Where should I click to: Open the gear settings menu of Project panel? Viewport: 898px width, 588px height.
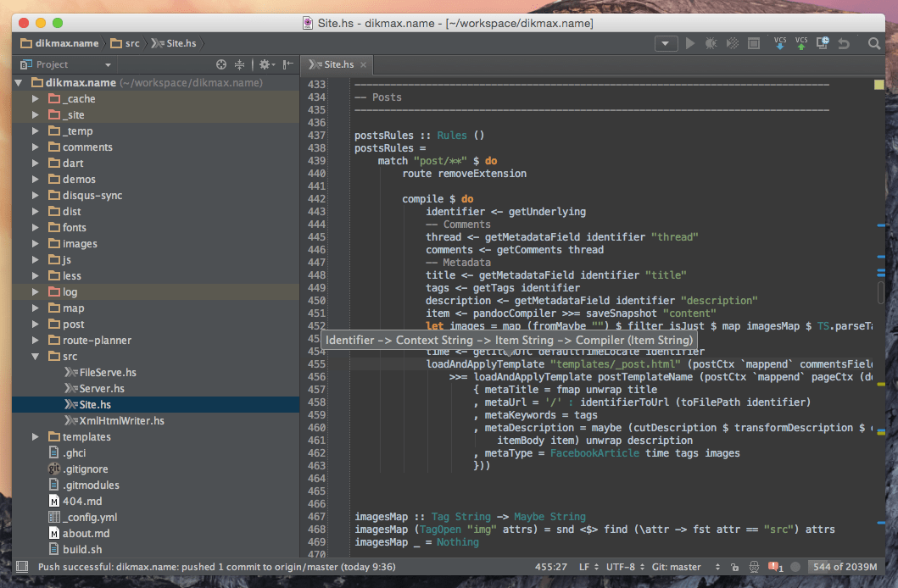pyautogui.click(x=265, y=64)
